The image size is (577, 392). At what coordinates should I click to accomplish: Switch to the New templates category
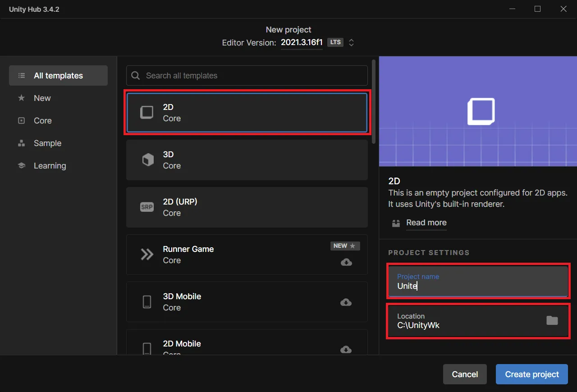click(x=42, y=98)
